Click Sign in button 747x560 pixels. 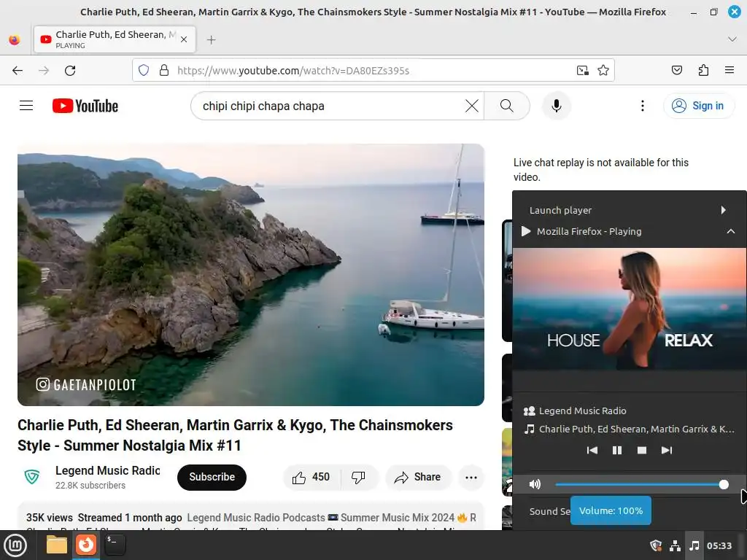pos(698,106)
